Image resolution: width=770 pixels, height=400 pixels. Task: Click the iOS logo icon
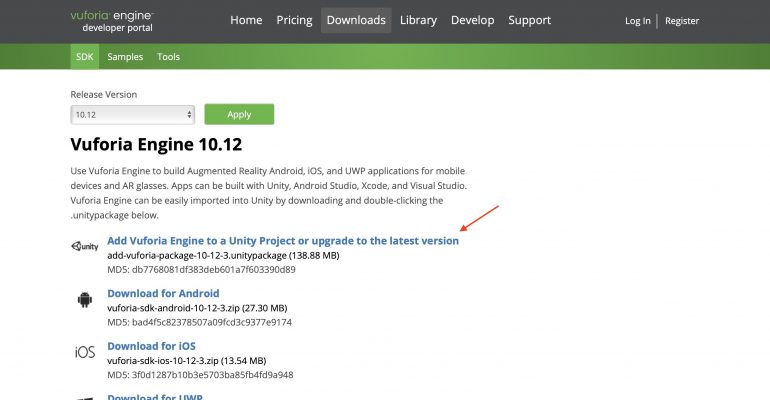[x=84, y=352]
